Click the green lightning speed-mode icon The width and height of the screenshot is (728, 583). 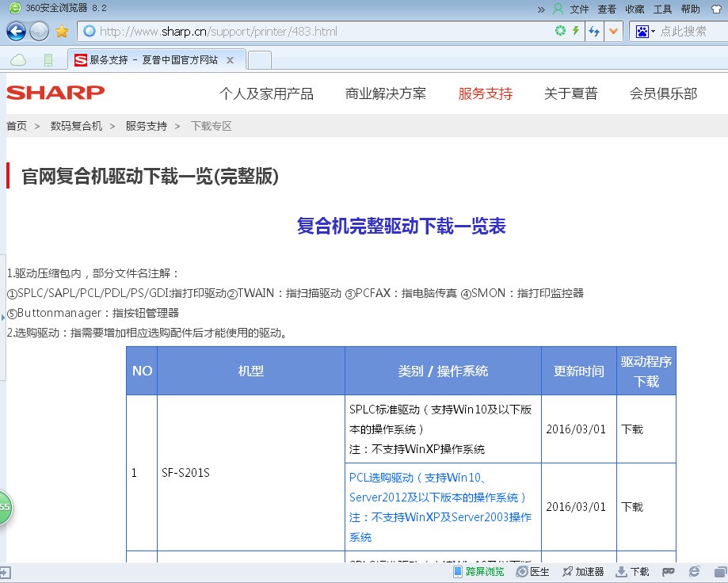[576, 31]
